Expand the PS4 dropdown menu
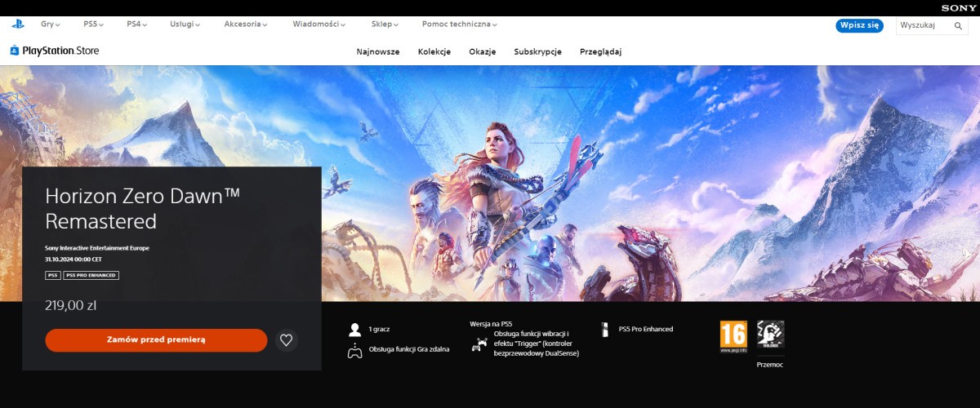 pyautogui.click(x=137, y=24)
